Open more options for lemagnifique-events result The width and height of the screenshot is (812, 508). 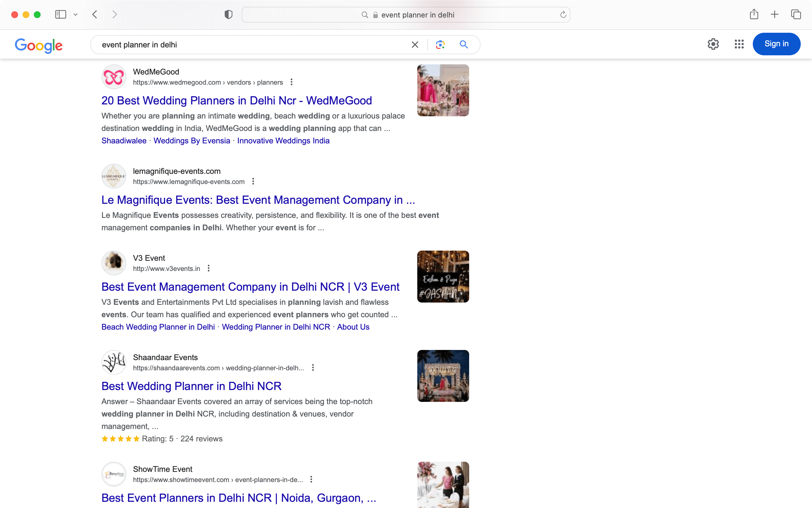[x=253, y=181]
